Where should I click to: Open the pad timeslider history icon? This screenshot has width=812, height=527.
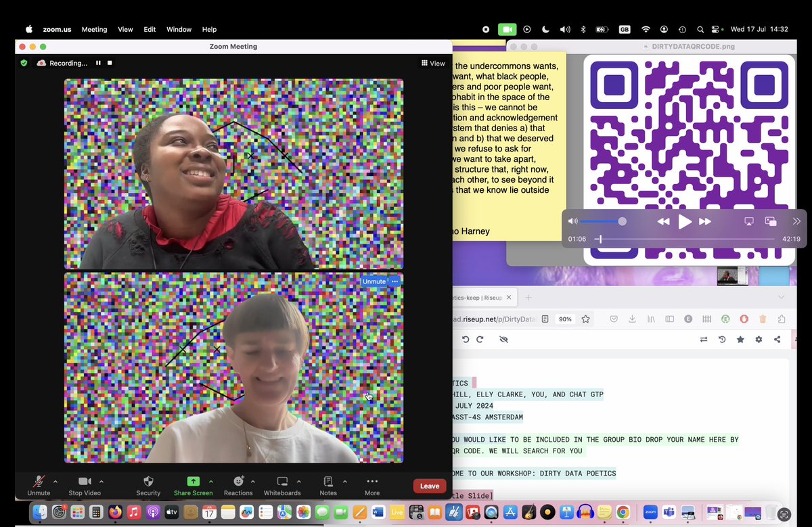[x=722, y=340]
